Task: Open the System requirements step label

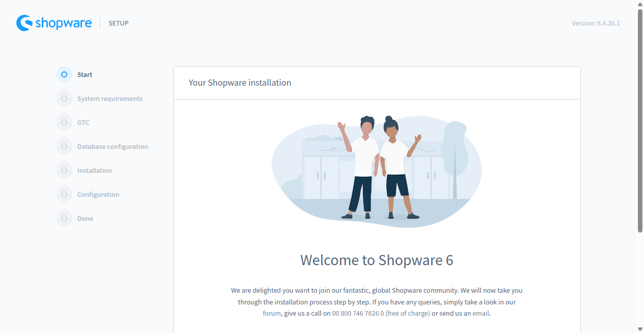Action: click(110, 98)
